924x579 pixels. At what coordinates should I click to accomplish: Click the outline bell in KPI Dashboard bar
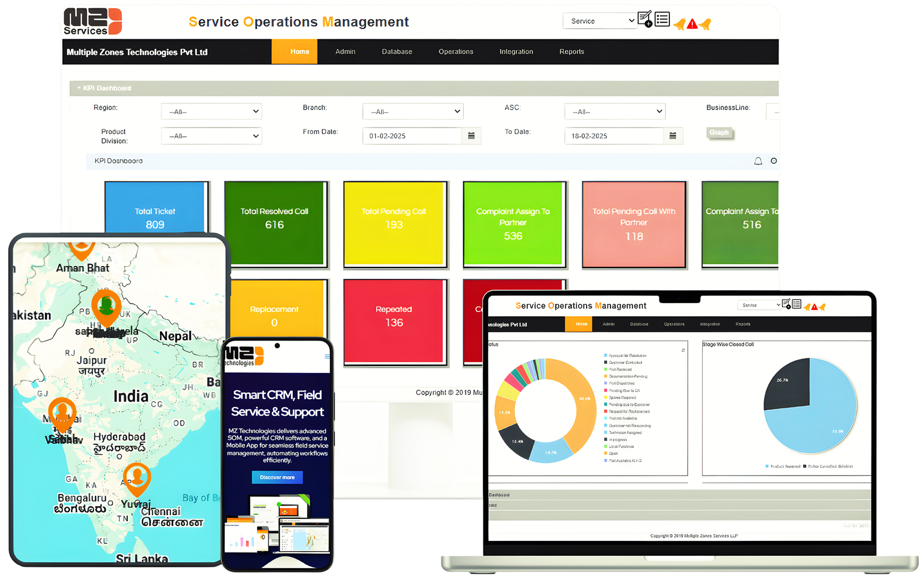[758, 161]
